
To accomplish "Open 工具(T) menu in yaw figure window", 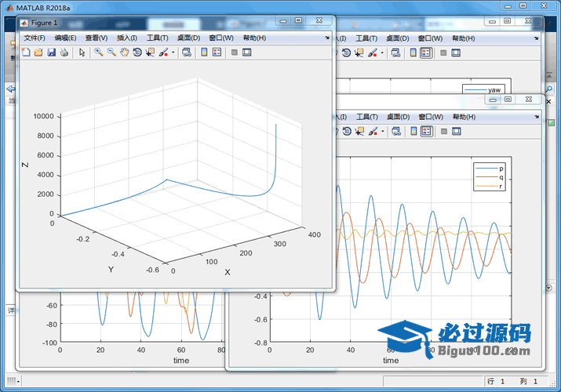I will coord(366,38).
